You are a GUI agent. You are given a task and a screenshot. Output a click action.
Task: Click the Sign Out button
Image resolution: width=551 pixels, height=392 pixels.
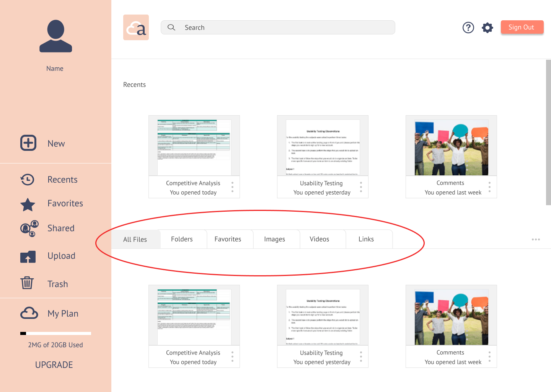point(522,27)
